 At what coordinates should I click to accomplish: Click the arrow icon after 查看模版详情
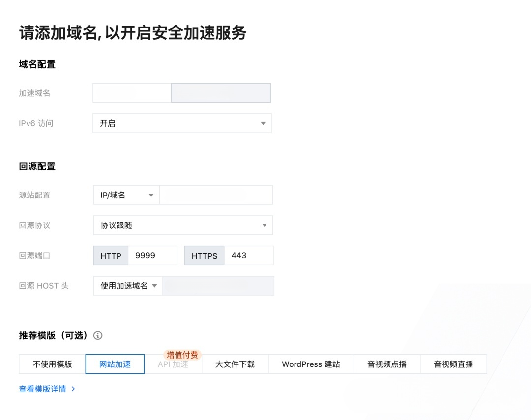click(x=73, y=389)
